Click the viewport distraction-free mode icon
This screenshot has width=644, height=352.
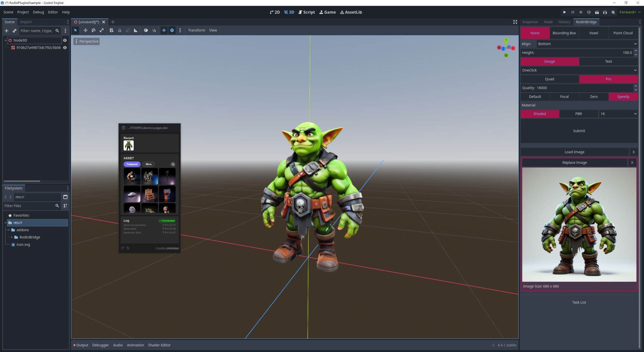[515, 22]
